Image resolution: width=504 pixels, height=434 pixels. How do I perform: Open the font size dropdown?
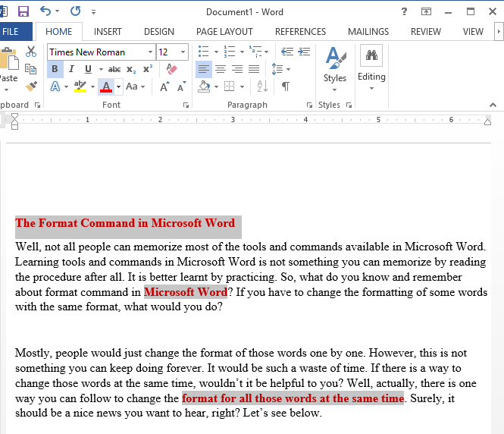tap(183, 52)
